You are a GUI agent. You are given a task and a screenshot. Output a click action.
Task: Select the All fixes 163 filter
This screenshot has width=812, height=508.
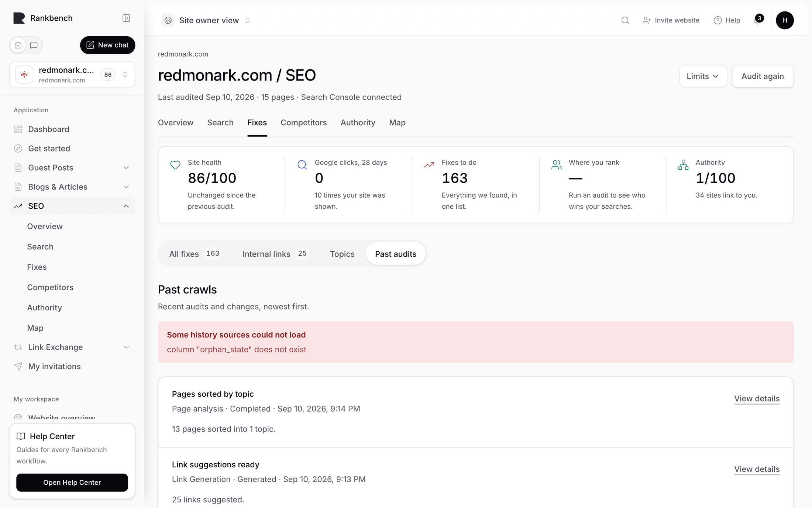(x=195, y=254)
